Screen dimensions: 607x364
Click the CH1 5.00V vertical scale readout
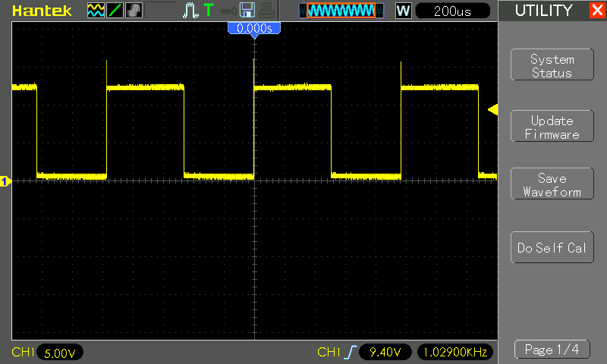[59, 353]
